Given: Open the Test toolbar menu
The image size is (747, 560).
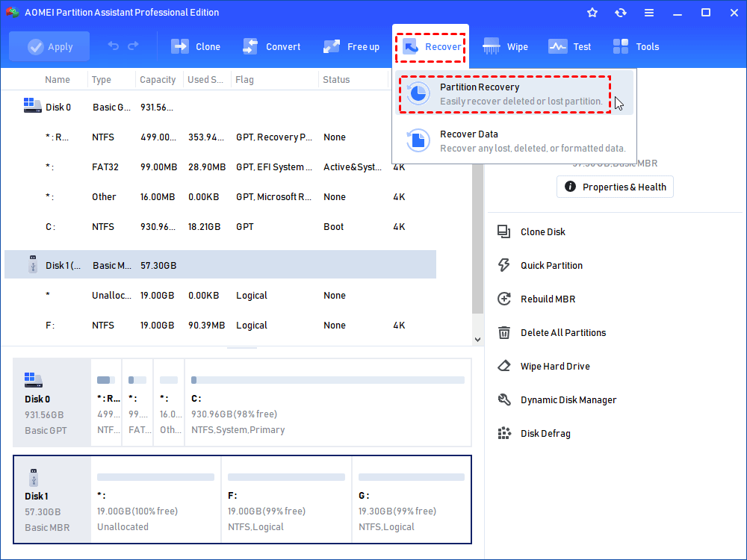Looking at the screenshot, I should pyautogui.click(x=569, y=46).
